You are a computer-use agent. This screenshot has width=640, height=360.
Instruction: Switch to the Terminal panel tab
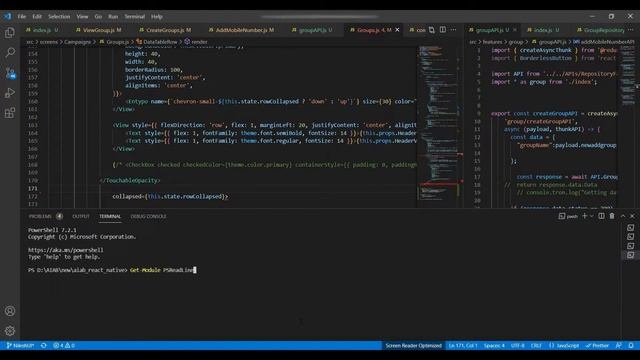pos(110,216)
